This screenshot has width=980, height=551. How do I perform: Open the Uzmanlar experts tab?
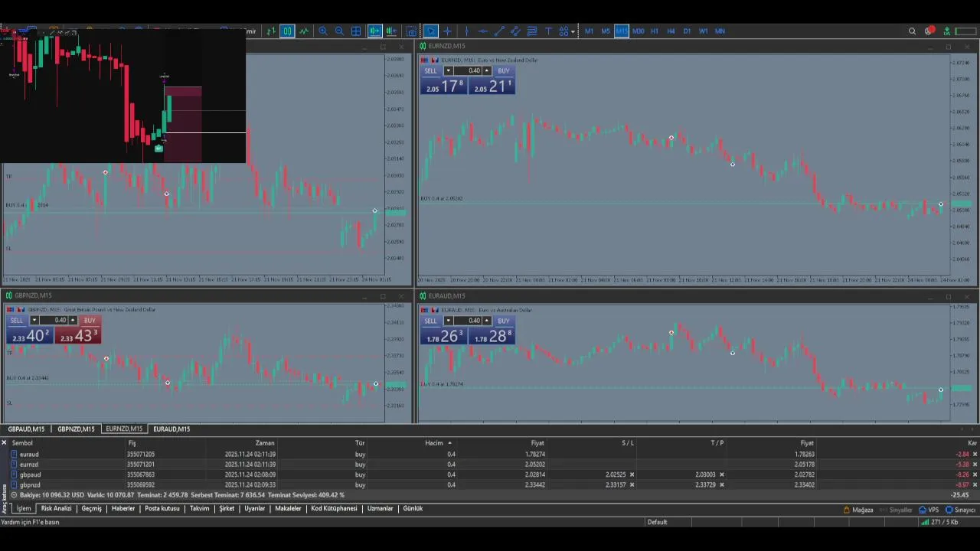click(x=380, y=509)
